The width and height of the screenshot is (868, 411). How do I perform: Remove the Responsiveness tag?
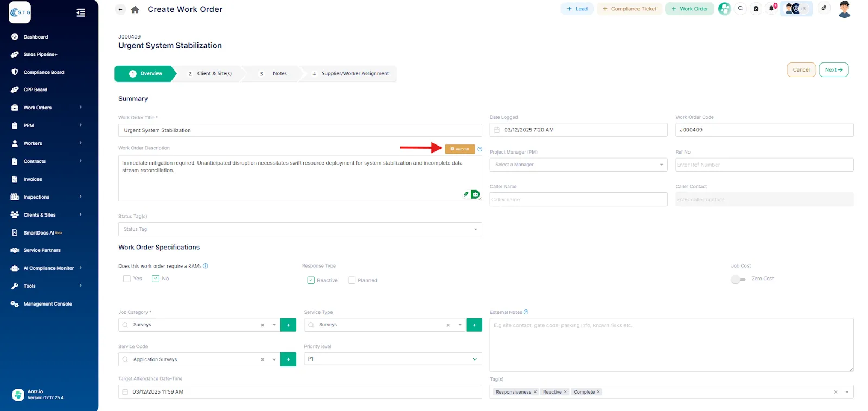click(x=535, y=392)
